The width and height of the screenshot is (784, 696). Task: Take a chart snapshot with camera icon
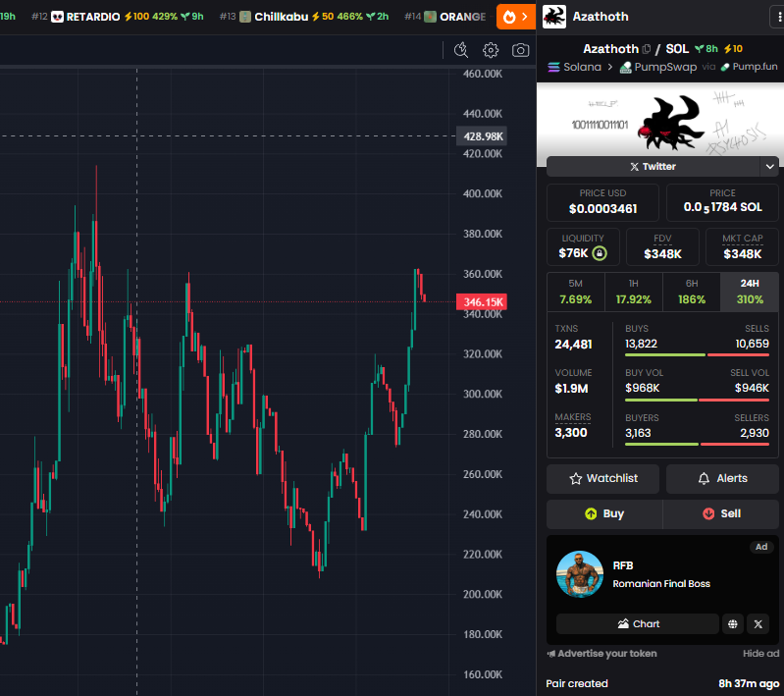tap(520, 50)
